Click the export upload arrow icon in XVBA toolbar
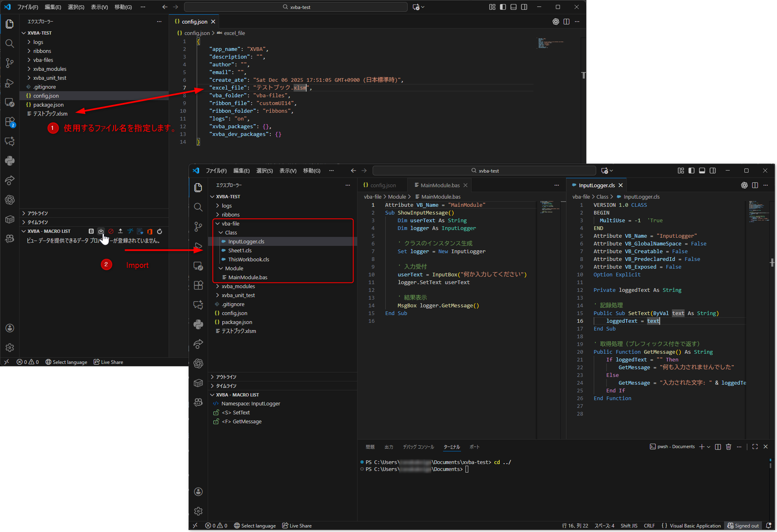The width and height of the screenshot is (777, 532). click(x=121, y=231)
